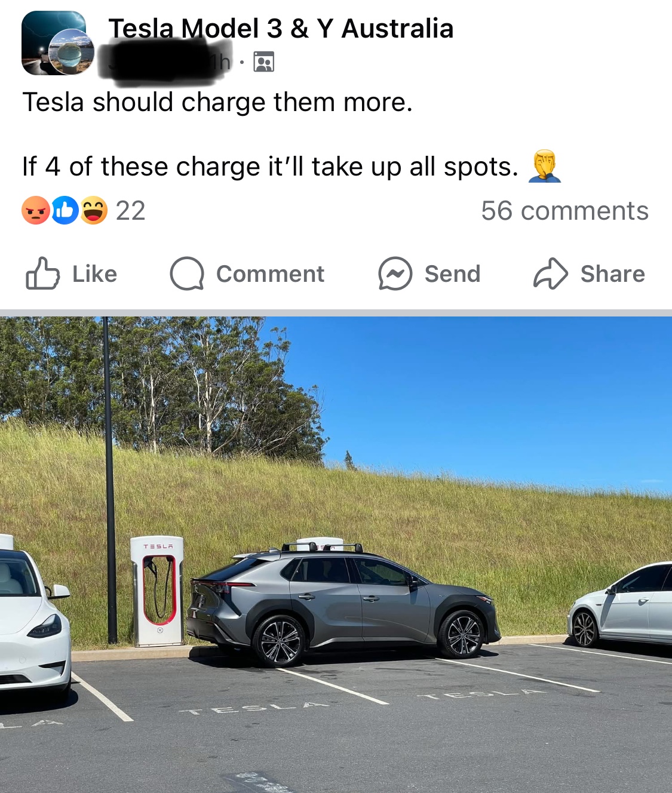Tap the facepalm emoji in the post
Viewport: 672px width, 793px height.
pyautogui.click(x=545, y=166)
